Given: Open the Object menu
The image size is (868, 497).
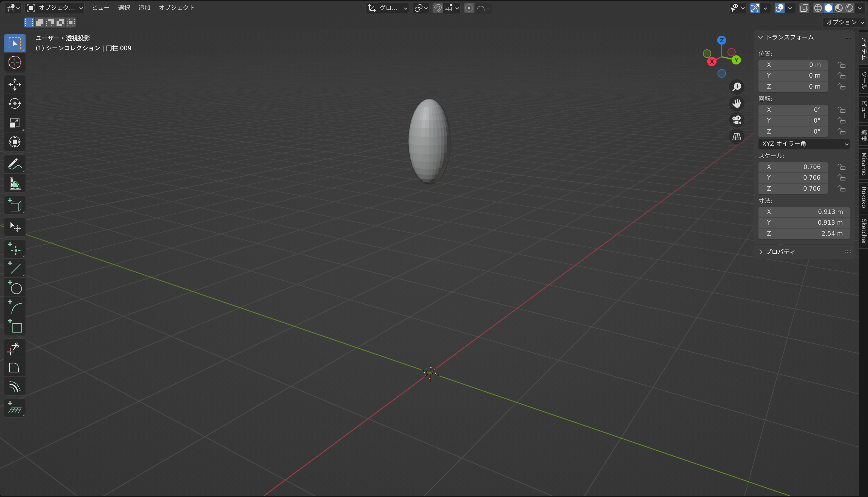Looking at the screenshot, I should pyautogui.click(x=176, y=7).
